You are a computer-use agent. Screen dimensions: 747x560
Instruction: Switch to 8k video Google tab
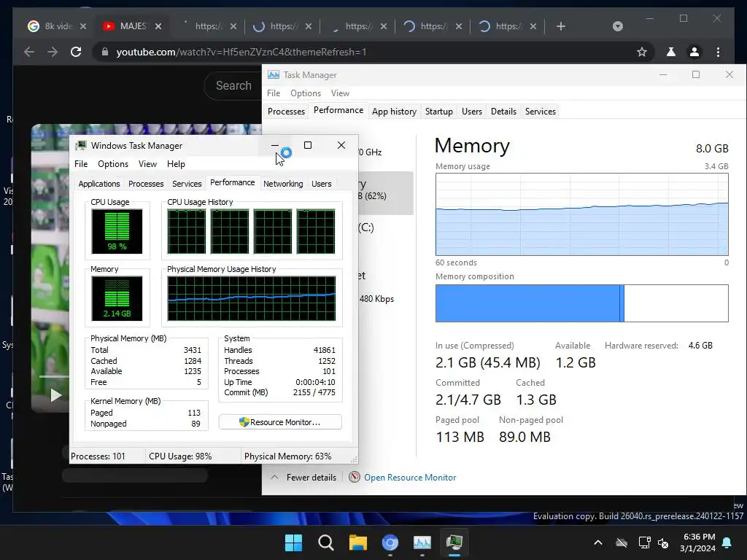click(56, 26)
